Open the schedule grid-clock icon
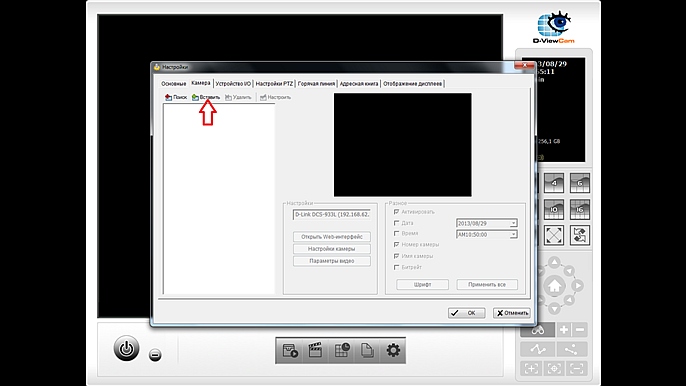Viewport: 686px width, 386px height. tap(342, 350)
